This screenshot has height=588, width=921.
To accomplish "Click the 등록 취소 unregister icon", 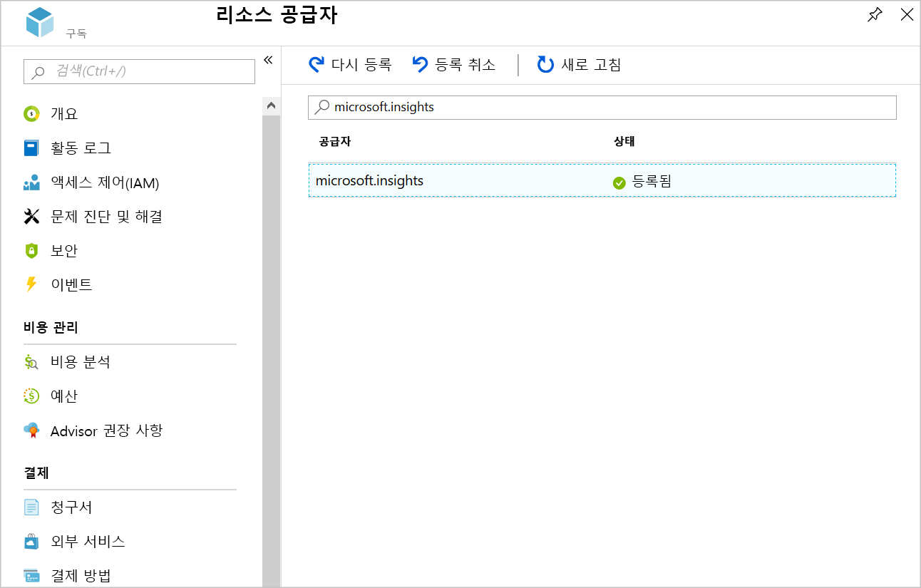I will pyautogui.click(x=420, y=65).
